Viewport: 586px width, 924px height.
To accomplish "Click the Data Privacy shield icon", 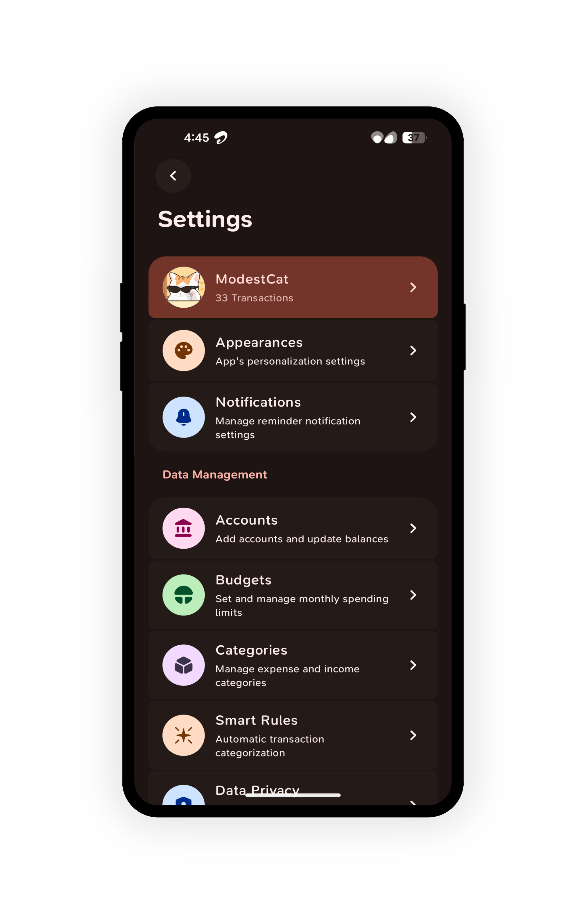I will [184, 795].
